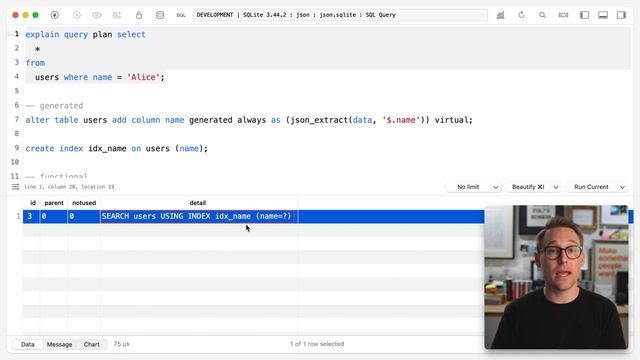Click line number 9 in the gutter

16,148
